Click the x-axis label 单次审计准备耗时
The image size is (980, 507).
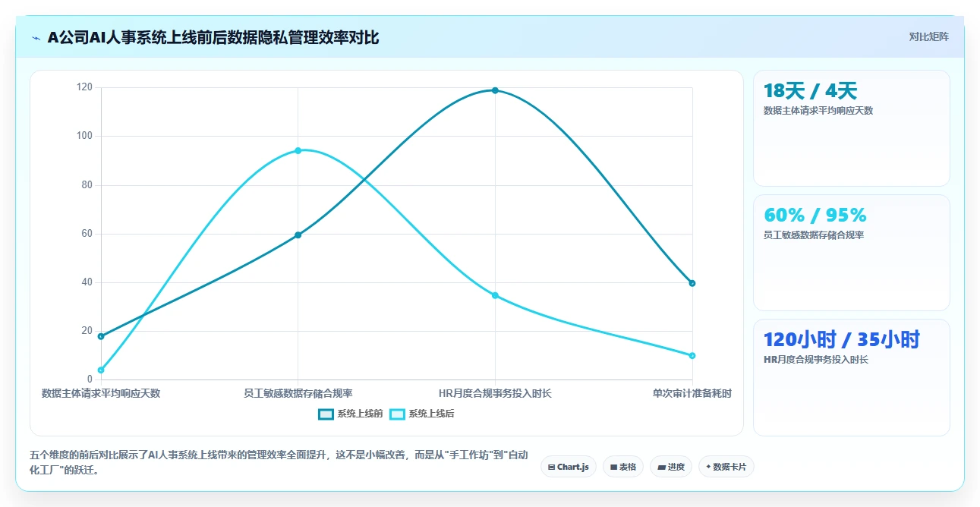[x=692, y=393]
